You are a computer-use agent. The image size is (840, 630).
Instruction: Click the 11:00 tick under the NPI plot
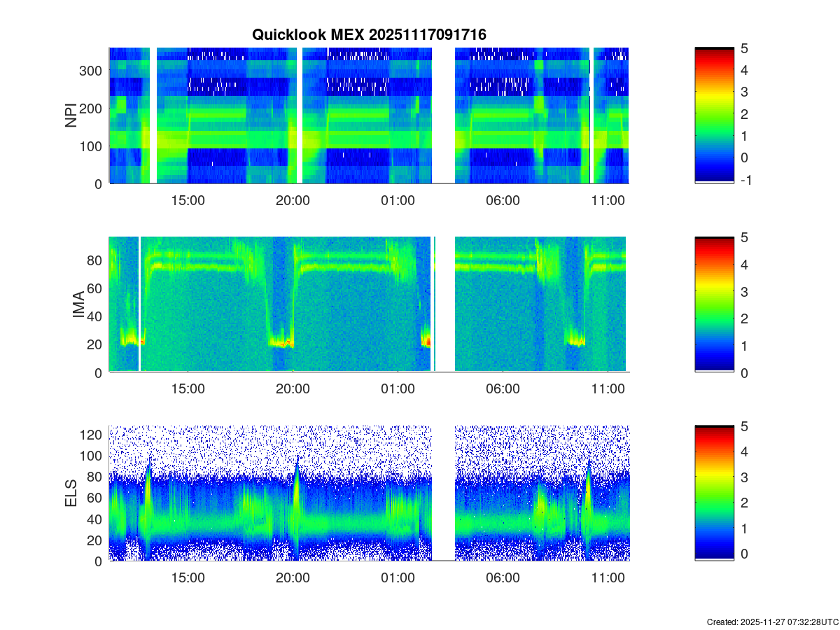(608, 200)
